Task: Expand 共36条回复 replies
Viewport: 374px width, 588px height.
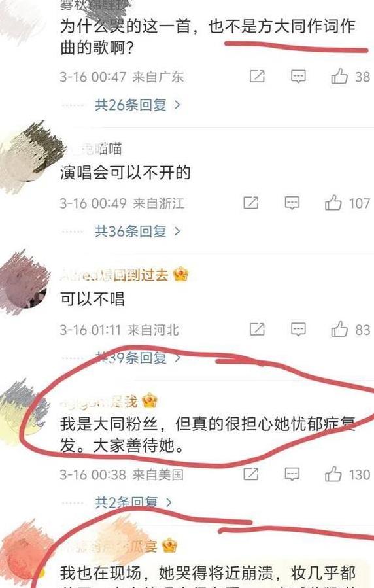Action: pos(137,231)
